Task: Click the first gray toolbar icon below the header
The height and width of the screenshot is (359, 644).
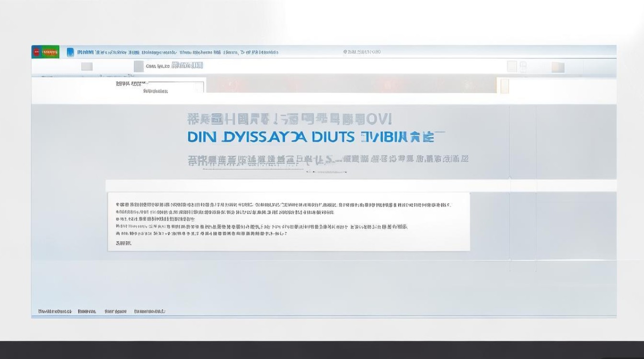Action: click(x=86, y=66)
